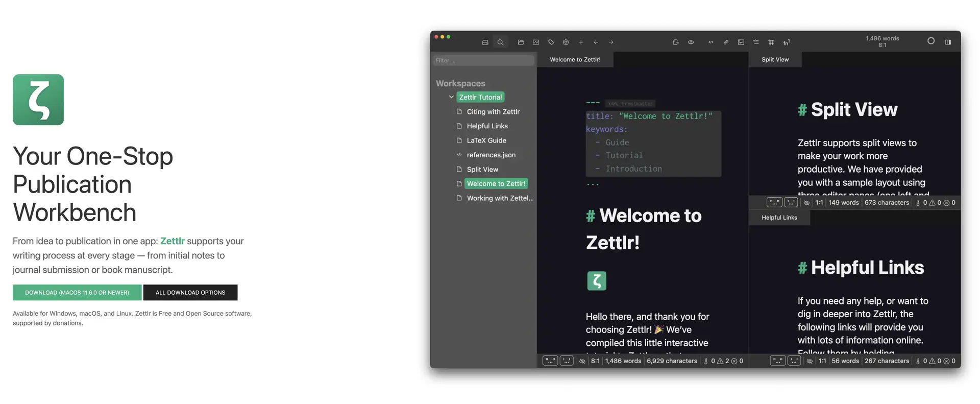Select the Zettlr Tutorial workspace folder

pyautogui.click(x=480, y=97)
